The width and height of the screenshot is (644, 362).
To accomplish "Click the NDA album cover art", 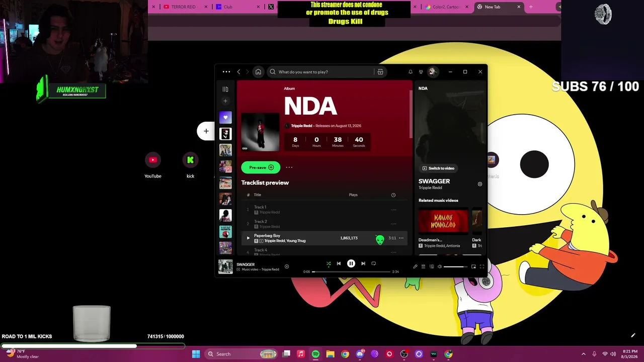I will click(260, 132).
